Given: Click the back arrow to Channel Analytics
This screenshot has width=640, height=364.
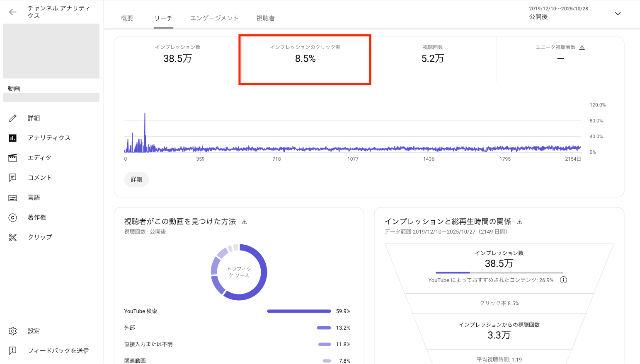Looking at the screenshot, I should 13,12.
